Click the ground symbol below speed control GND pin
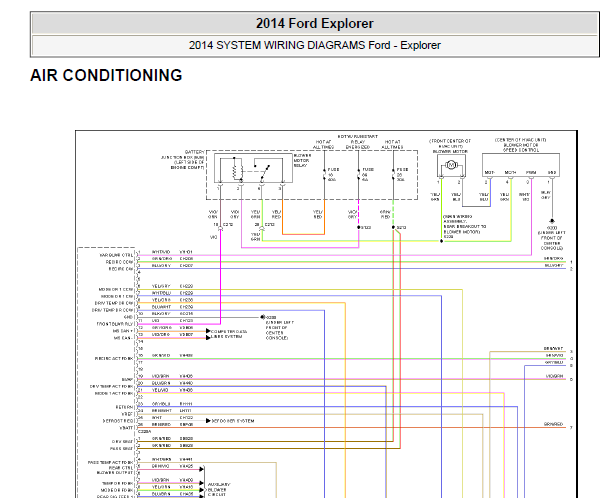 point(552,221)
